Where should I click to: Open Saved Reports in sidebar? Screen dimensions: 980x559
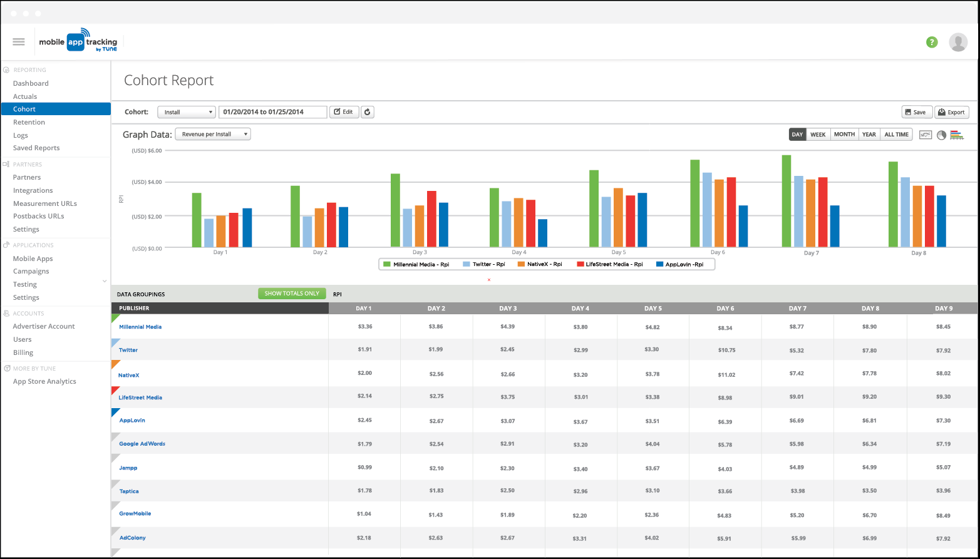pyautogui.click(x=36, y=148)
